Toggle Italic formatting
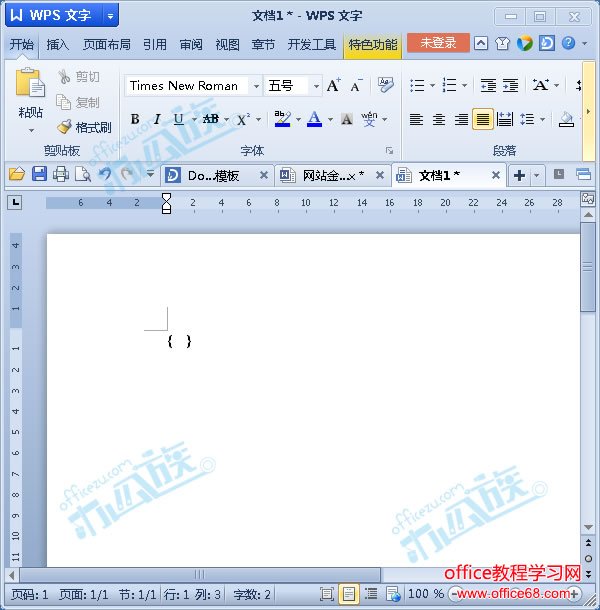Viewport: 600px width, 610px height. coord(157,119)
